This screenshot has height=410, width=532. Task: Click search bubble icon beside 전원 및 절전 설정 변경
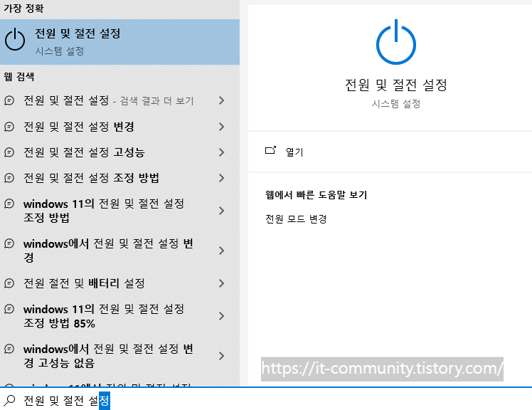[x=9, y=127]
